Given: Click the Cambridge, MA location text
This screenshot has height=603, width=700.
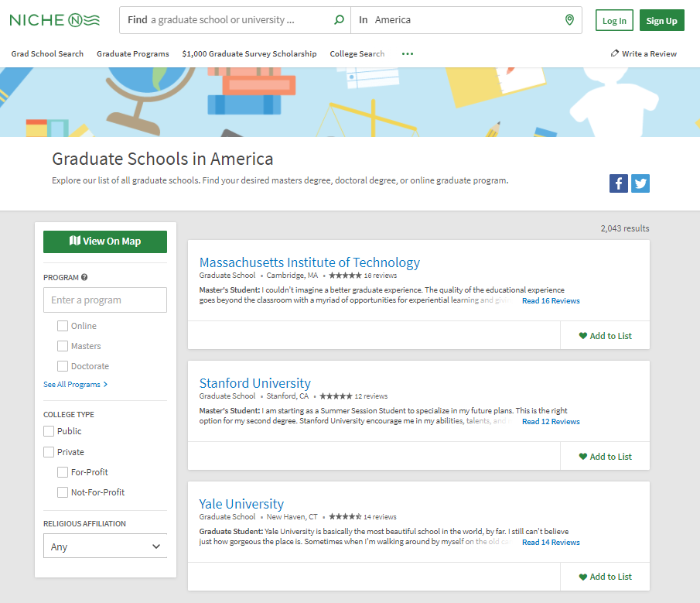Looking at the screenshot, I should [292, 276].
